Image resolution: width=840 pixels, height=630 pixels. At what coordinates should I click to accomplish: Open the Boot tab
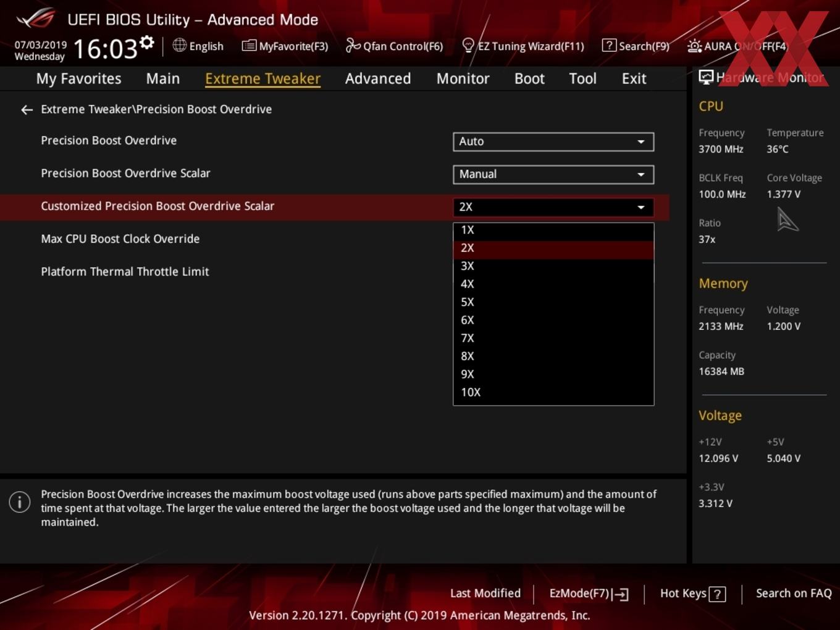click(529, 78)
